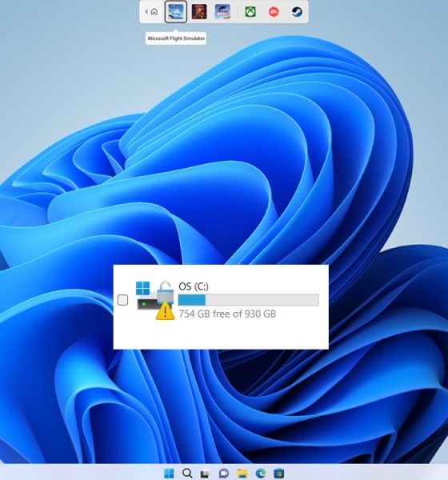Open File Explorer from the taskbar
Image resolution: width=448 pixels, height=480 pixels.
coord(242,474)
